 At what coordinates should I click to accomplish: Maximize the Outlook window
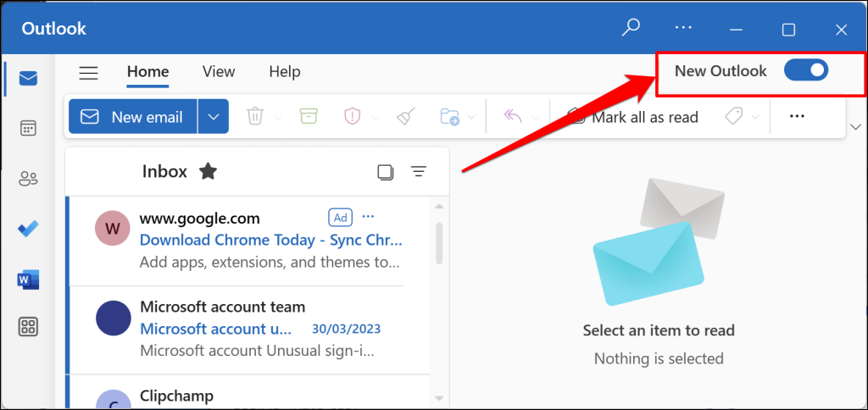point(788,30)
